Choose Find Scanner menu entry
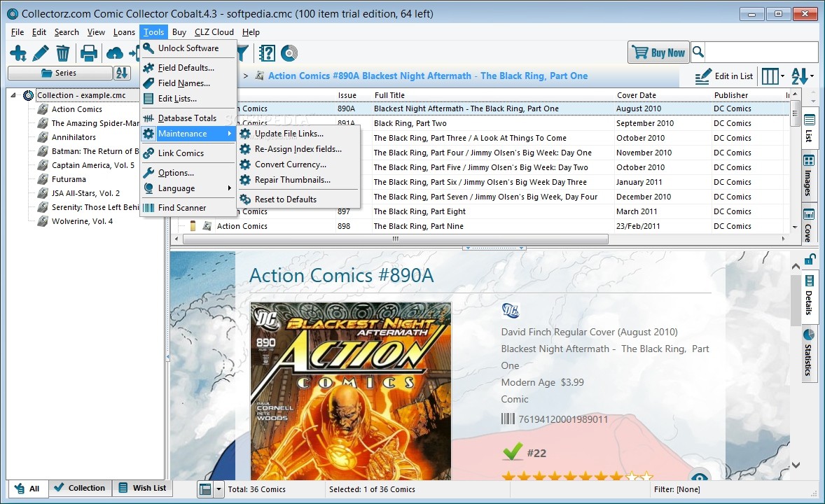Screen dimensions: 825x504 188,208
